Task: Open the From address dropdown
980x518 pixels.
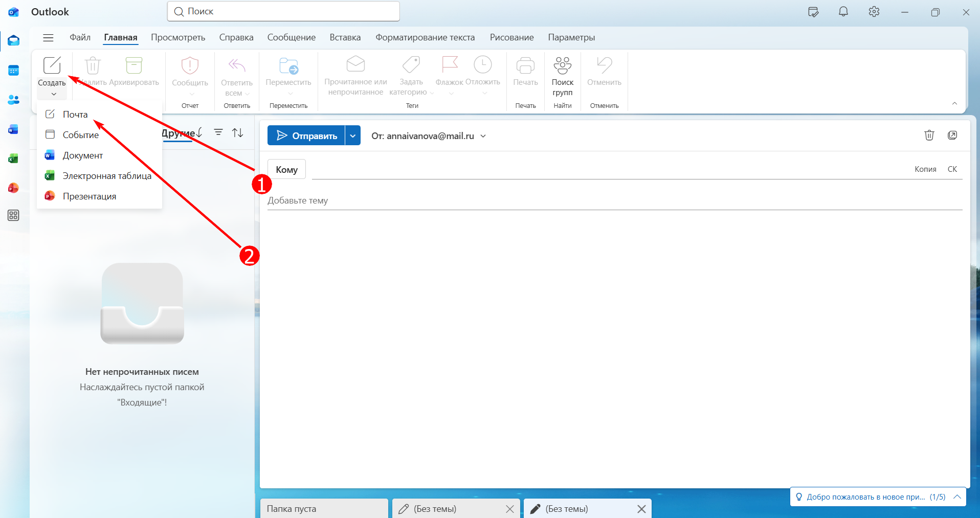Action: point(429,136)
